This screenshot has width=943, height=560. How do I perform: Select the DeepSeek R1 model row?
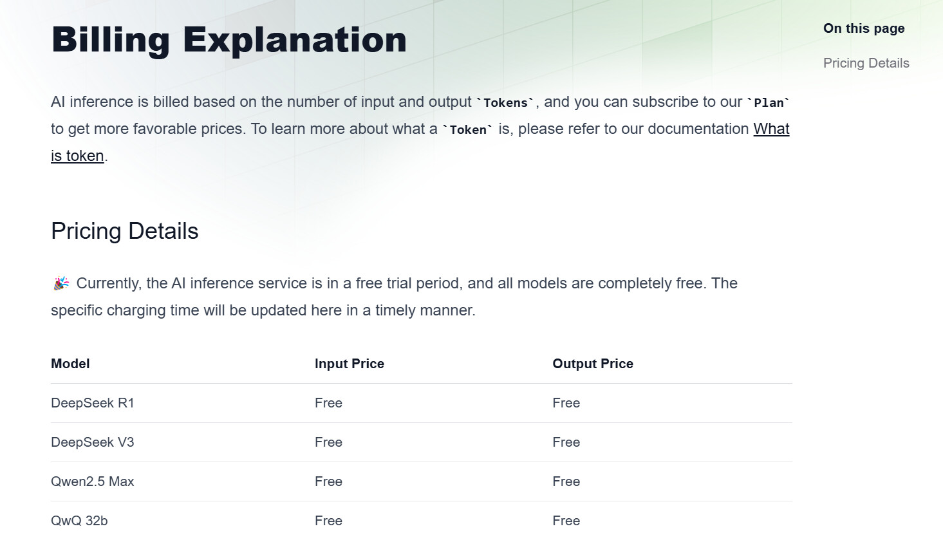422,403
